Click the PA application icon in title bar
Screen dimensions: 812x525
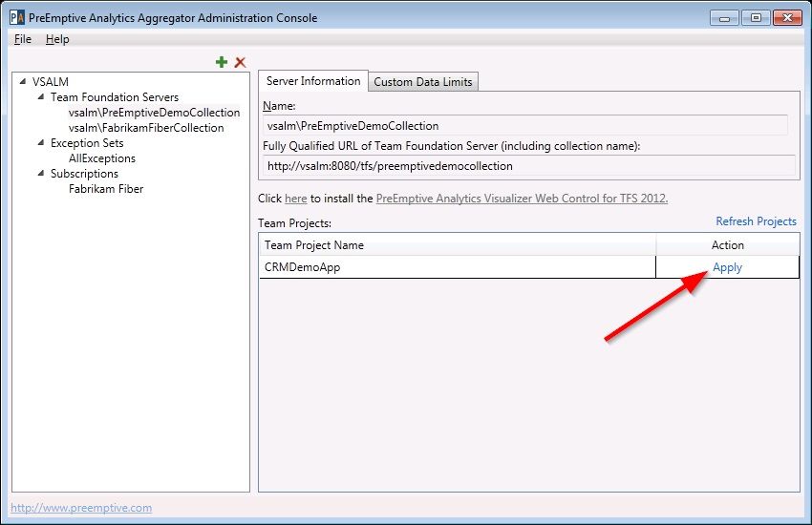click(x=17, y=17)
